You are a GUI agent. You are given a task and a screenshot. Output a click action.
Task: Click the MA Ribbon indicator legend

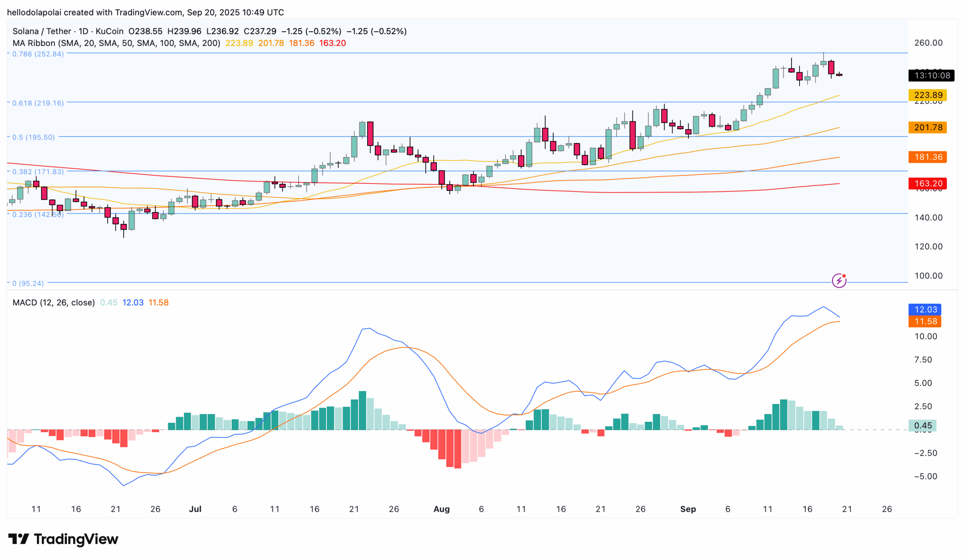click(116, 43)
